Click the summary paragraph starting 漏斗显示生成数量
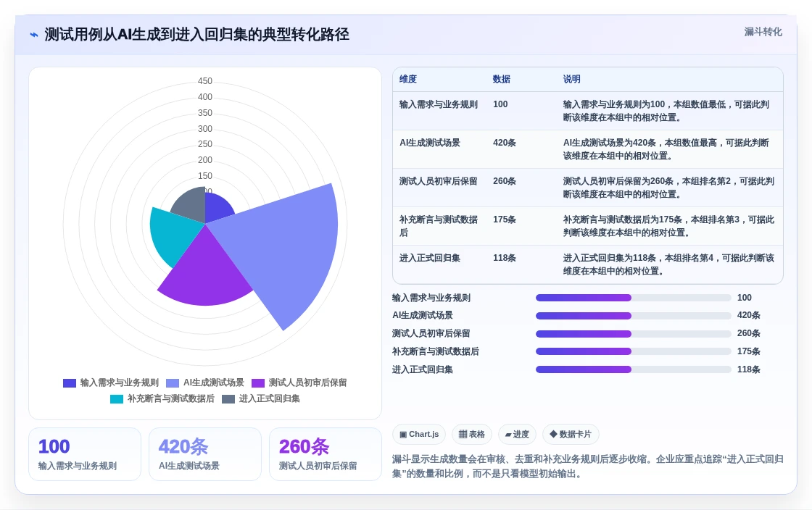Image resolution: width=812 pixels, height=510 pixels. click(588, 467)
